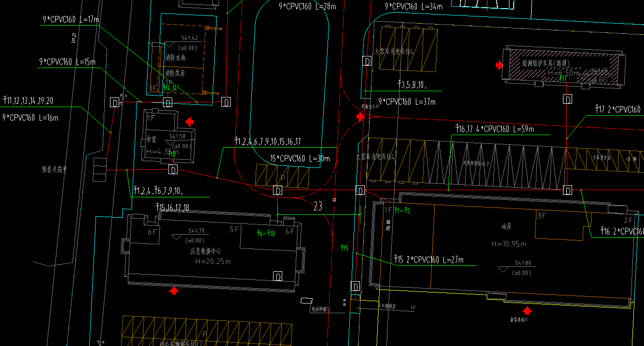Select the '千11,12,13,14,19,20' cable label

[28, 101]
